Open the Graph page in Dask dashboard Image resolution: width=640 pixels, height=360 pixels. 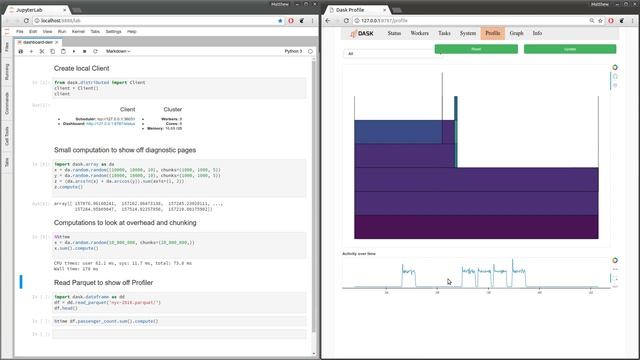516,33
